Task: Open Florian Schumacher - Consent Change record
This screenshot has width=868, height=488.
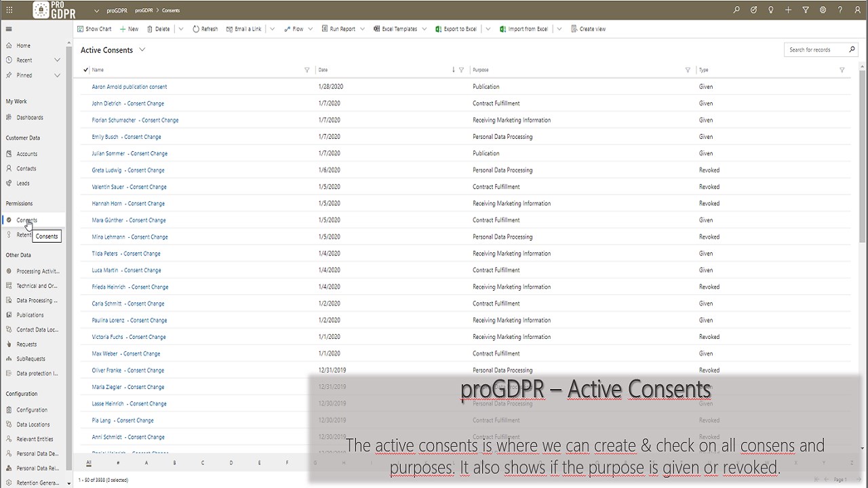Action: tap(136, 120)
